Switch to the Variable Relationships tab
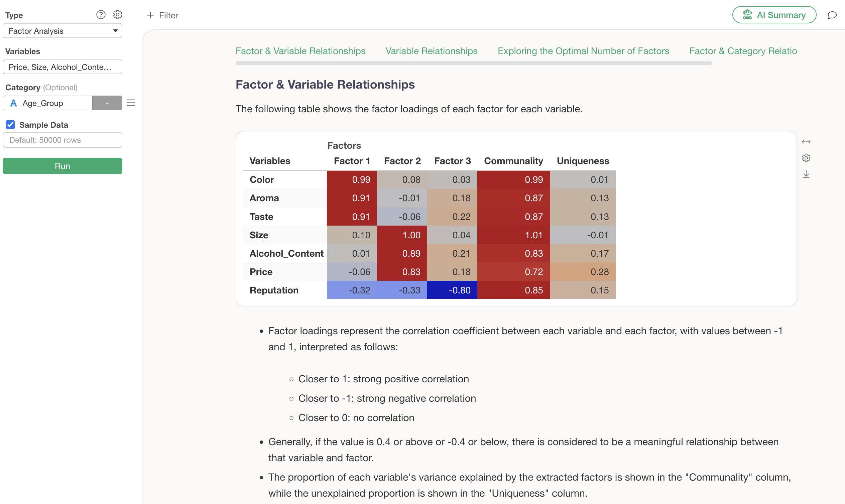845x504 pixels. click(431, 51)
